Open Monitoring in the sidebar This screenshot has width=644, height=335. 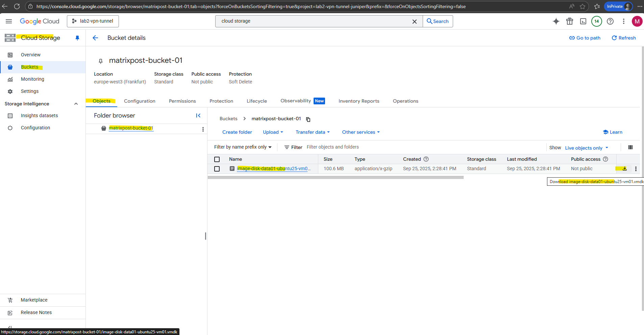pos(43,79)
